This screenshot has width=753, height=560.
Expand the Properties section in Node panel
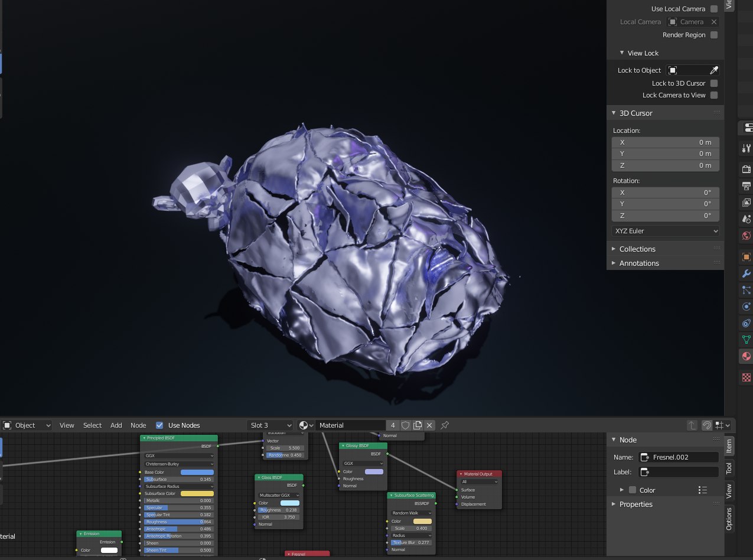pyautogui.click(x=635, y=504)
